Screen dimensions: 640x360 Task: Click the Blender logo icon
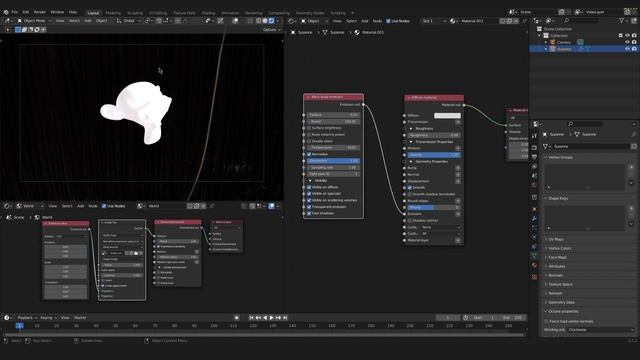pos(6,12)
